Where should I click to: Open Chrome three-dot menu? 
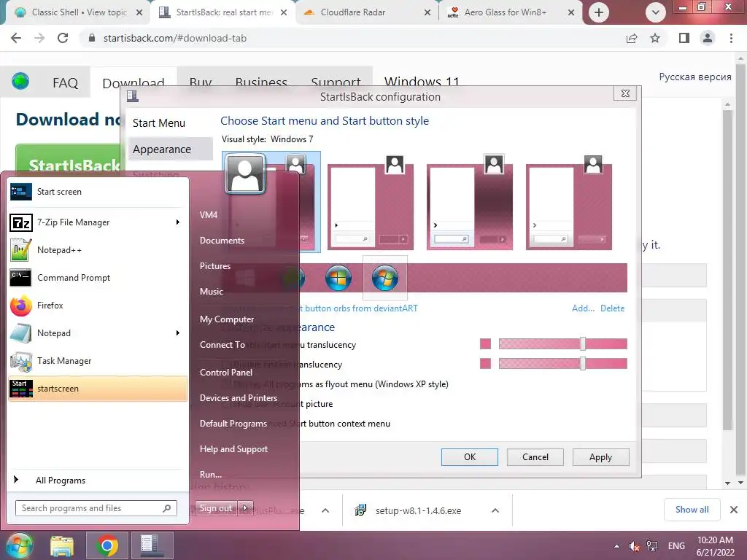(731, 38)
